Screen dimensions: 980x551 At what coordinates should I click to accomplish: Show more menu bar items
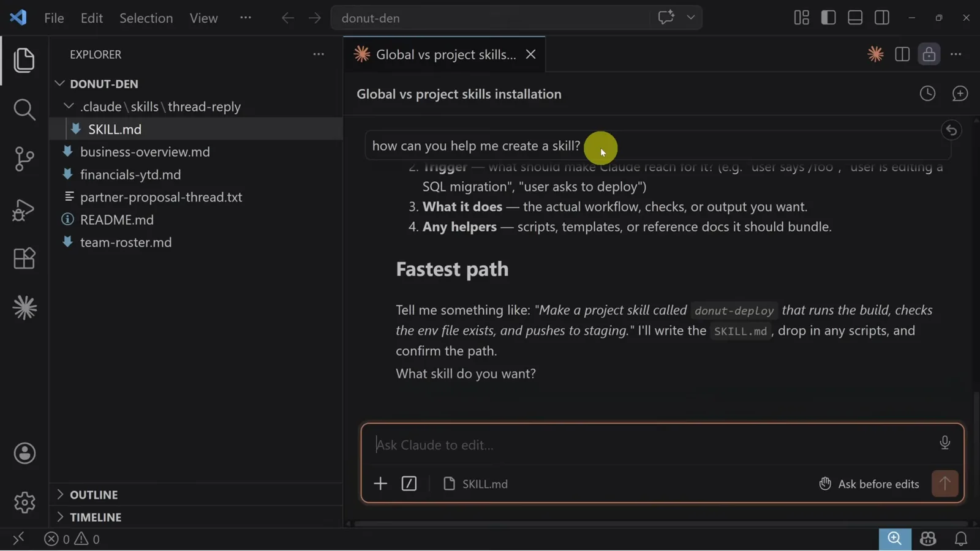[246, 17]
